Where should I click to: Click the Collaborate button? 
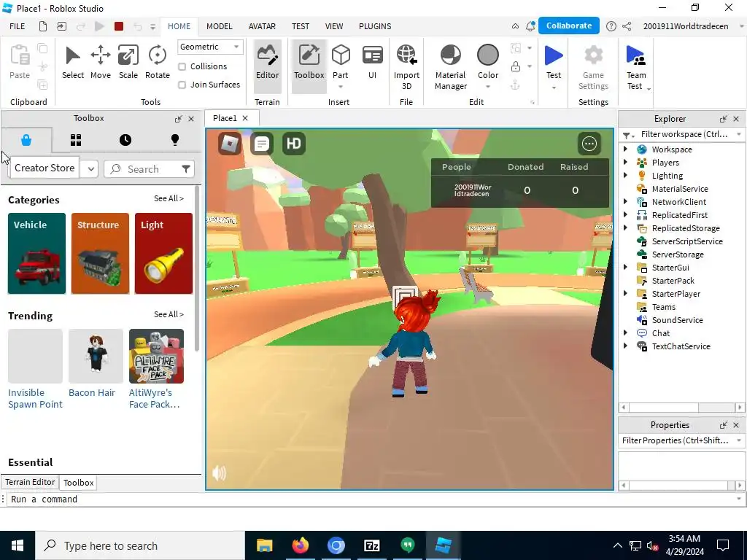click(x=569, y=26)
